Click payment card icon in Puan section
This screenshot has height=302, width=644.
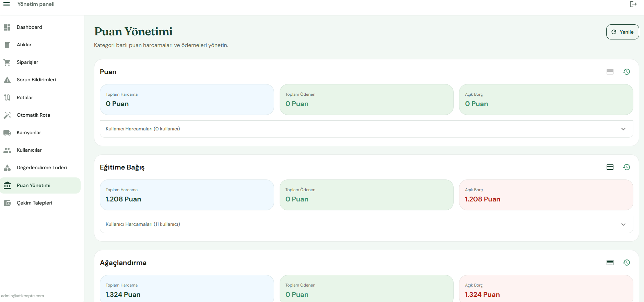[x=610, y=72]
